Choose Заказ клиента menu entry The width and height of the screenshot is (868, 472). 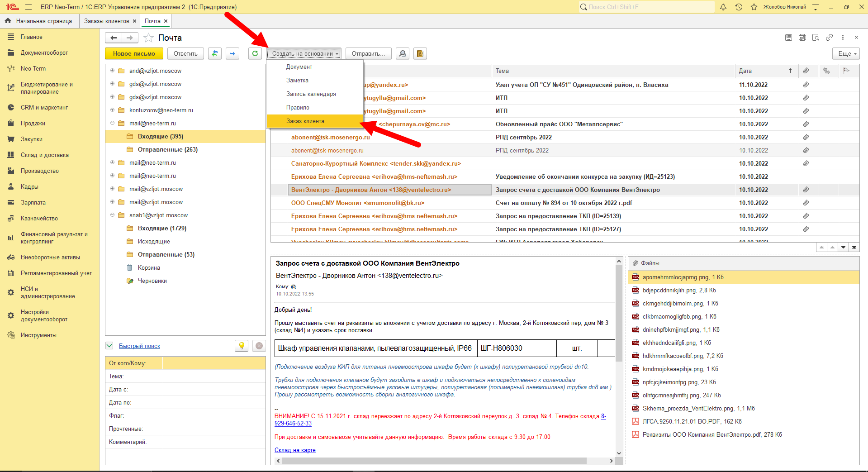[315, 121]
